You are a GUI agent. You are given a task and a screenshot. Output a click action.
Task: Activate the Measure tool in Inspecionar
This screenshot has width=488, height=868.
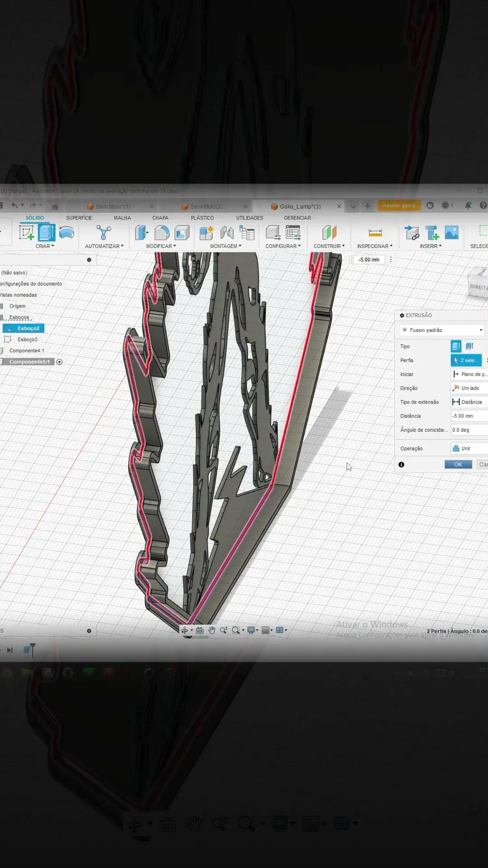click(x=375, y=233)
